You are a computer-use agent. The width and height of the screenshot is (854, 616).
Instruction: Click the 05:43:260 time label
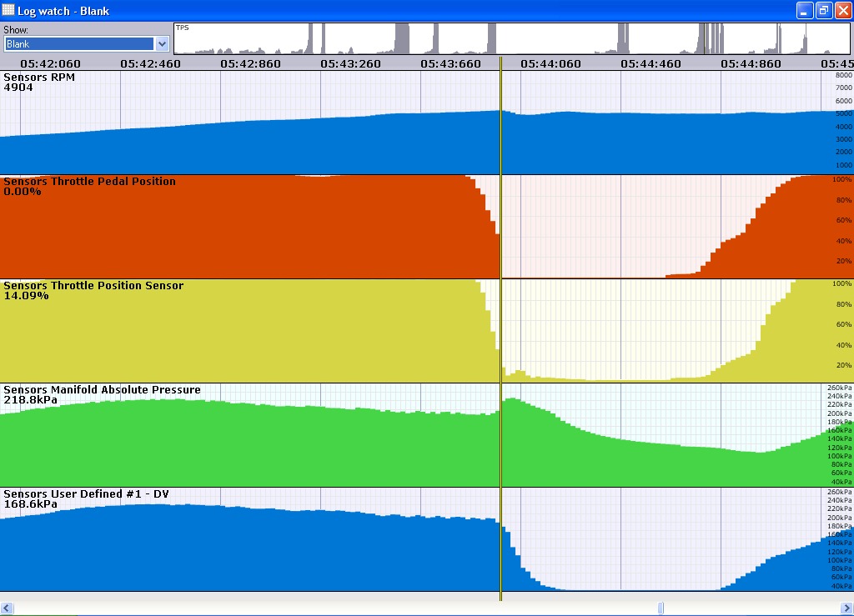(351, 63)
